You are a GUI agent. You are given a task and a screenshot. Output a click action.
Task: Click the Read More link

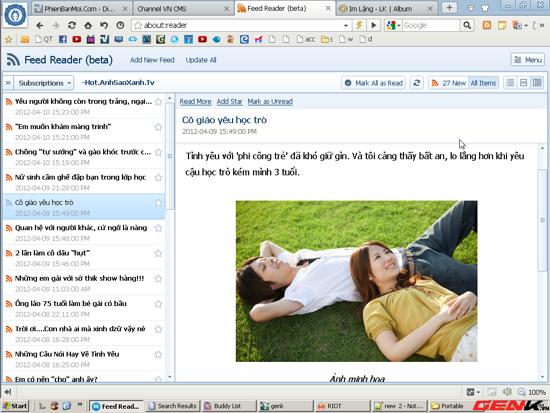195,101
